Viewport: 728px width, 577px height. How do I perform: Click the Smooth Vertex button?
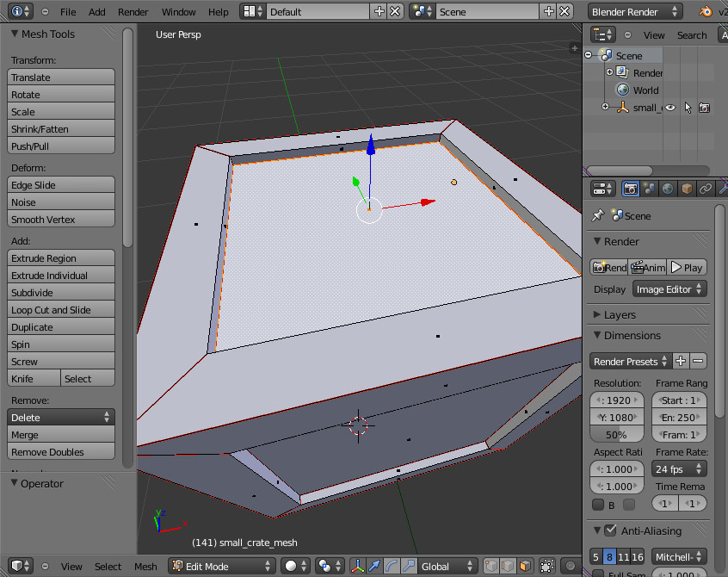tap(61, 220)
